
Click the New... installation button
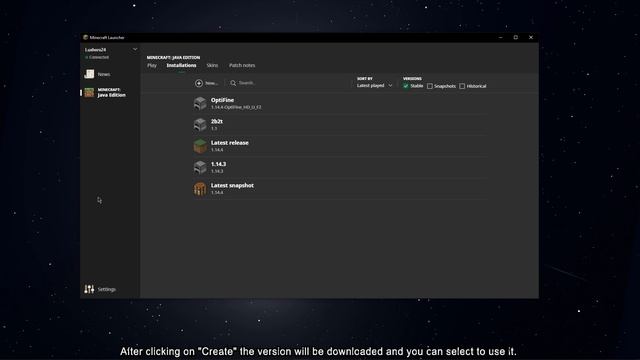[207, 83]
